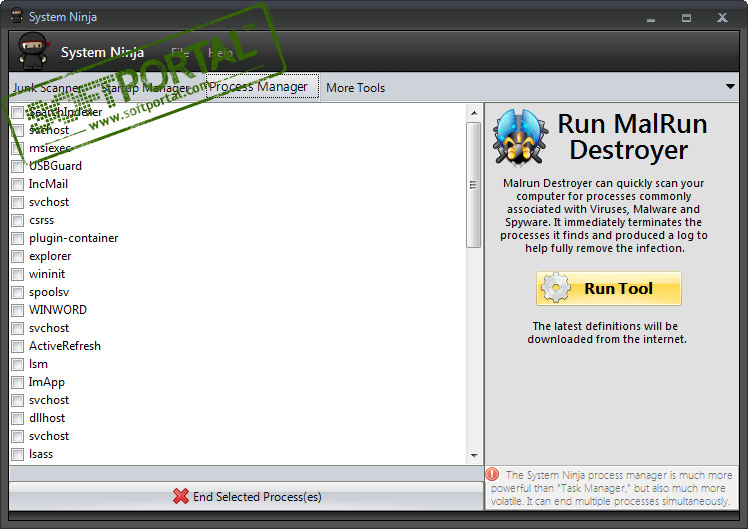748x529 pixels.
Task: Check the IncMail process checkbox
Action: (18, 185)
